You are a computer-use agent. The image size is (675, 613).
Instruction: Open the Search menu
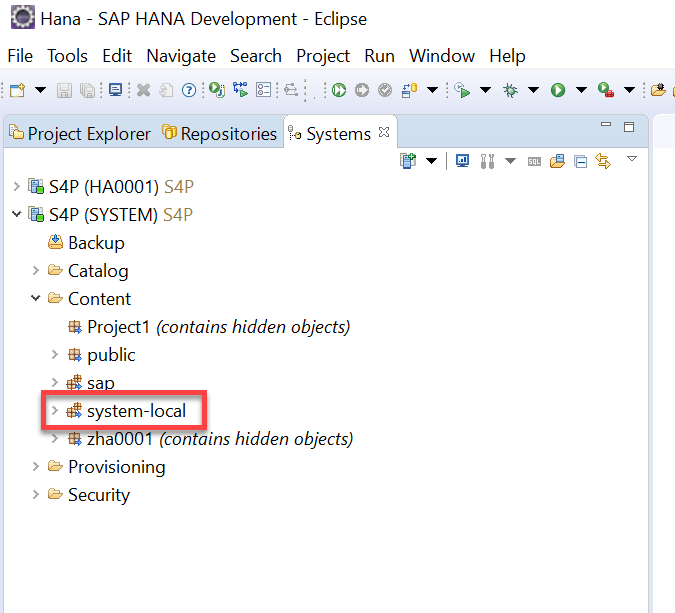[x=256, y=56]
